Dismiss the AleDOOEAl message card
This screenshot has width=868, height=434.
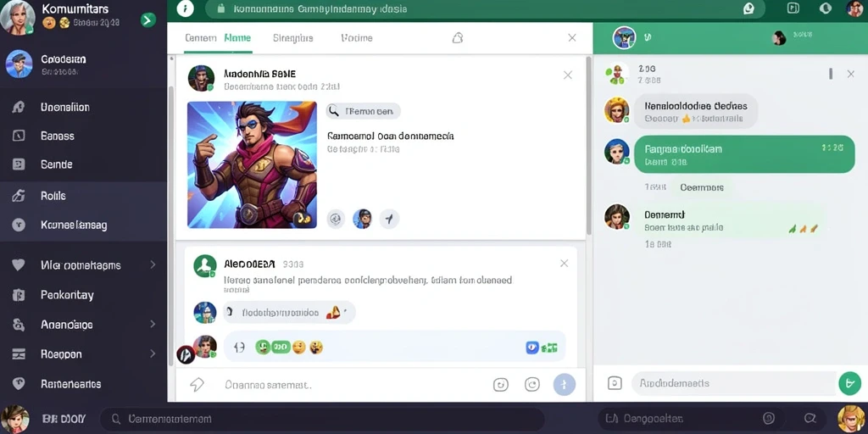[564, 264]
